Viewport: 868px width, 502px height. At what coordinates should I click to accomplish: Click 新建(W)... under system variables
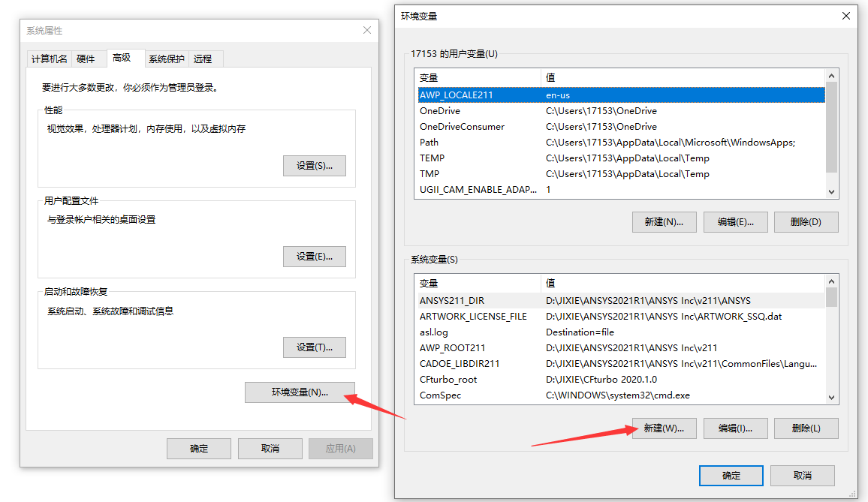point(664,428)
